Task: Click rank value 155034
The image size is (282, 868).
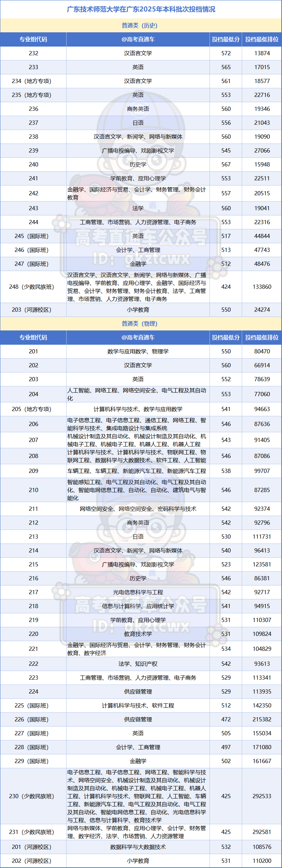Action: click(262, 733)
